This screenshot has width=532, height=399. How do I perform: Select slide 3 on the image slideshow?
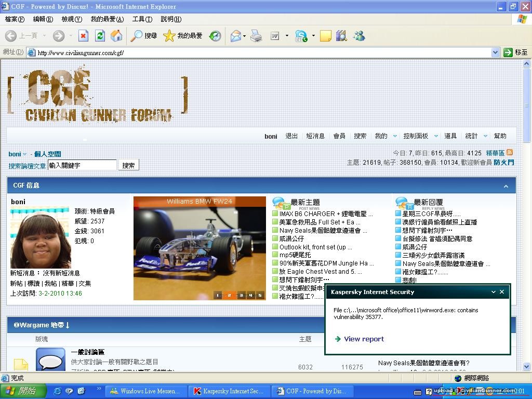tap(241, 296)
